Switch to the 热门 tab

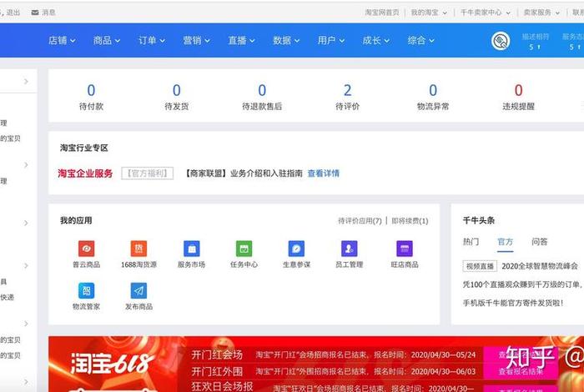click(x=471, y=242)
